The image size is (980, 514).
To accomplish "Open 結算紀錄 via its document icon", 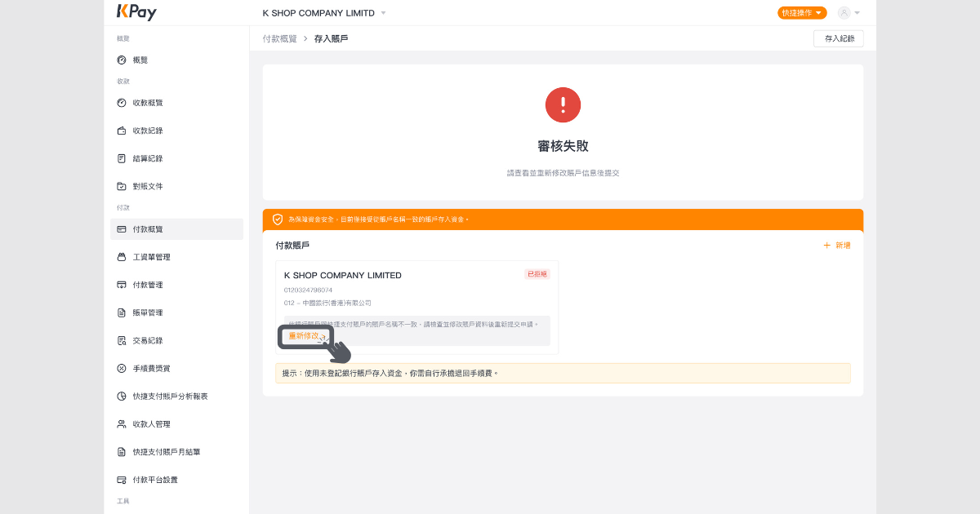I will (122, 158).
